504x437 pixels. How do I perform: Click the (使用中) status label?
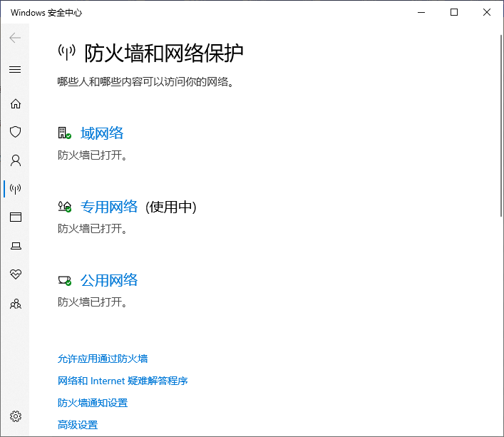[170, 207]
